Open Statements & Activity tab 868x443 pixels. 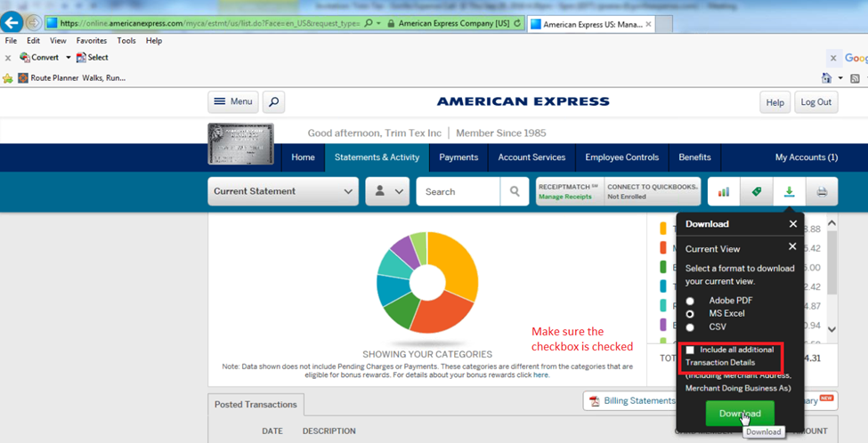[x=377, y=157]
